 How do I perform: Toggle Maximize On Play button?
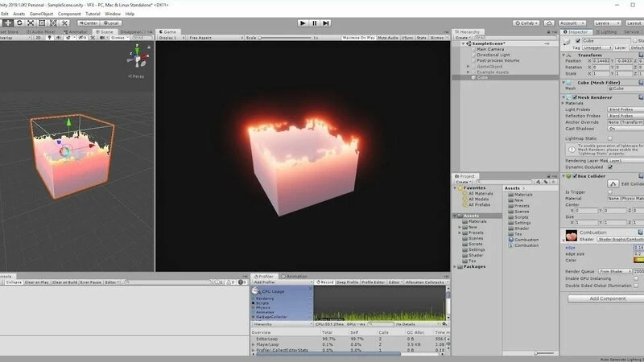(359, 38)
